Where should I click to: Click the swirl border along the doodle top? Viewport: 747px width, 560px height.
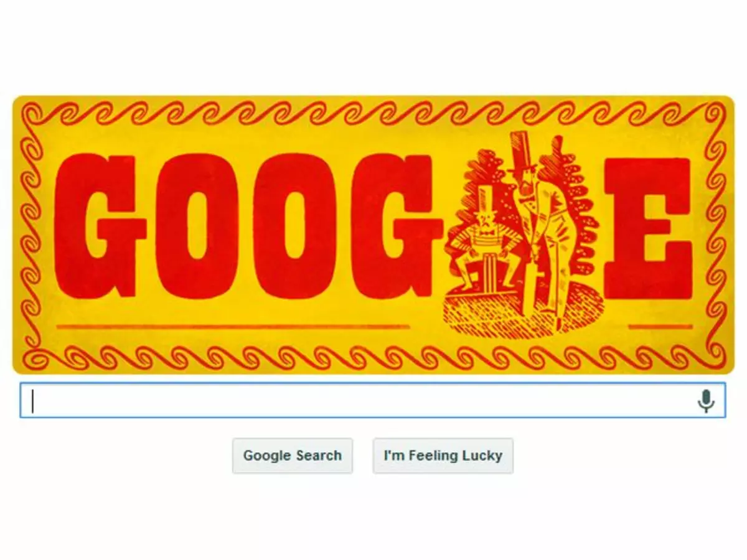pos(372,113)
